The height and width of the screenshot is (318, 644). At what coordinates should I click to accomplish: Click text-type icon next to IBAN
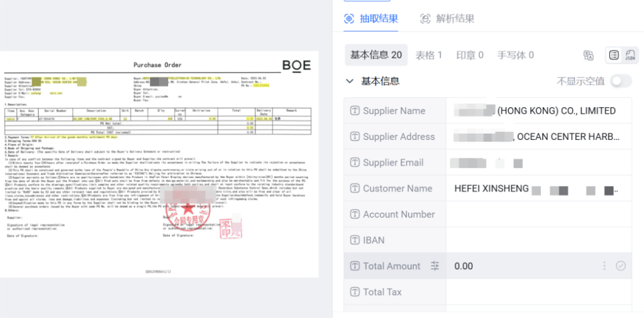(355, 241)
